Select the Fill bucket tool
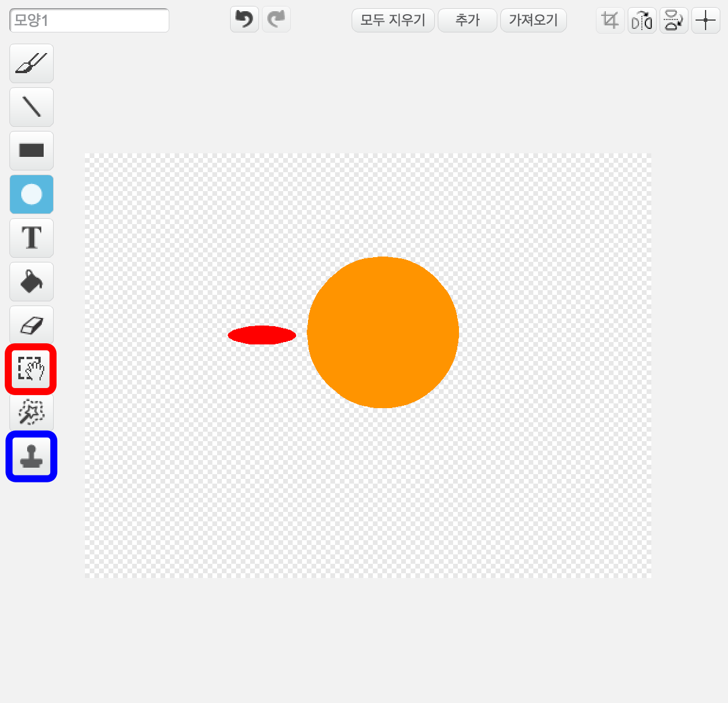Screen dimensions: 728x703 click(x=31, y=281)
